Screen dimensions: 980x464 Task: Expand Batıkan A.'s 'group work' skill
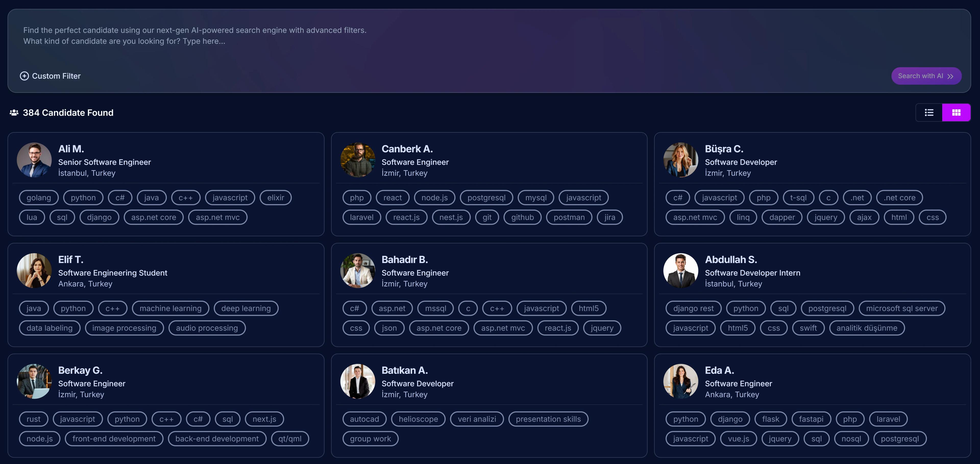[x=370, y=438]
